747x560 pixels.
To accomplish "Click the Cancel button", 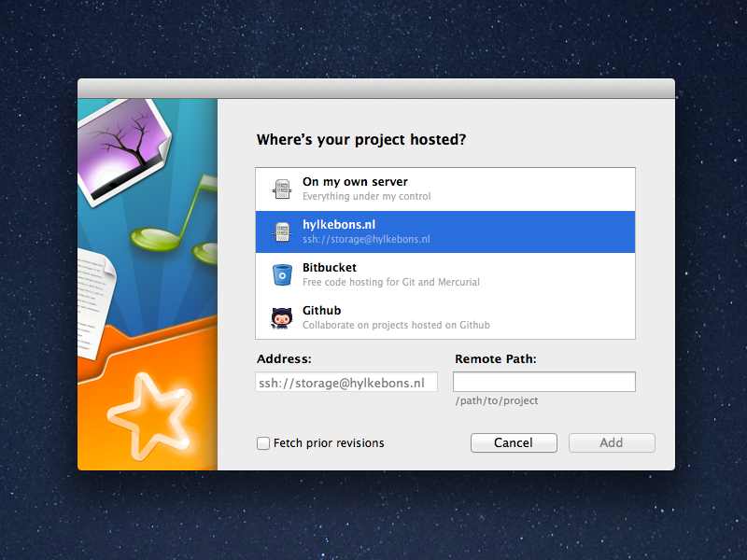I will tap(514, 442).
